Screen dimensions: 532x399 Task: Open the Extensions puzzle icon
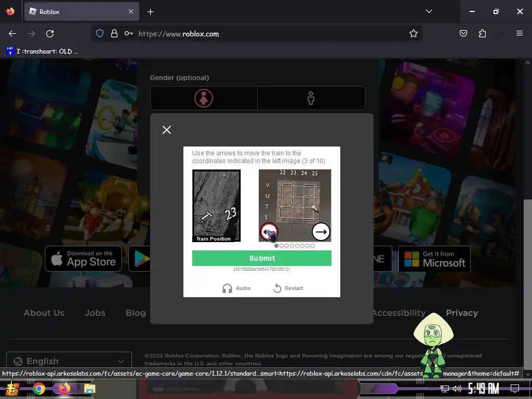482,33
